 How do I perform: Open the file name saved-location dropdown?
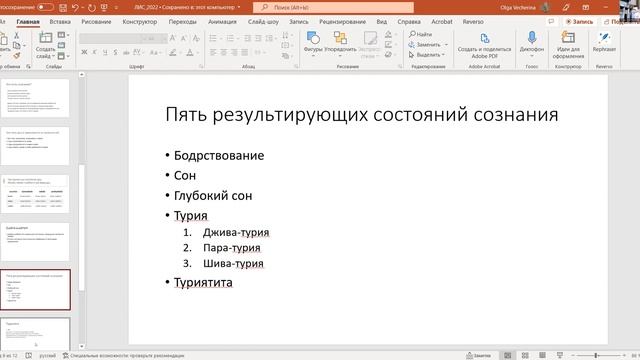click(239, 7)
